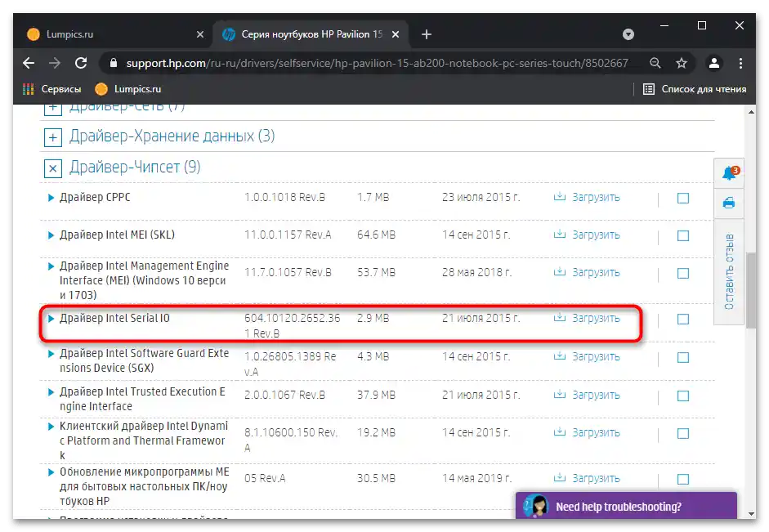The width and height of the screenshot is (769, 532).
Task: Click Загрузить for Intel Trusted Execution Engine
Action: [596, 395]
